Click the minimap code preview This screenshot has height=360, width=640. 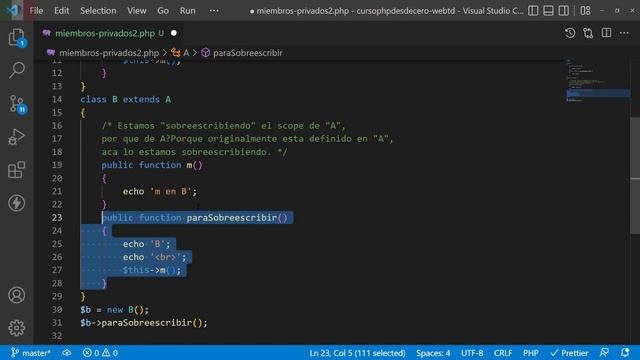click(597, 80)
